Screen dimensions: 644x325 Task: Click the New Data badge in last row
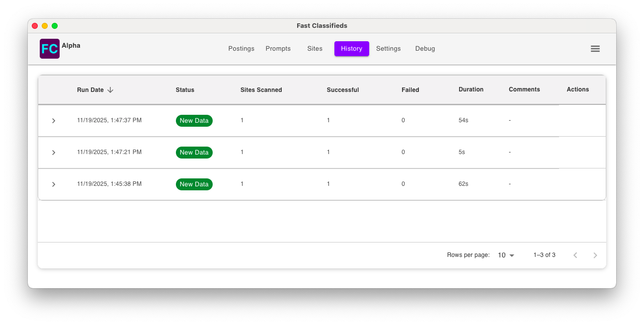click(x=194, y=184)
